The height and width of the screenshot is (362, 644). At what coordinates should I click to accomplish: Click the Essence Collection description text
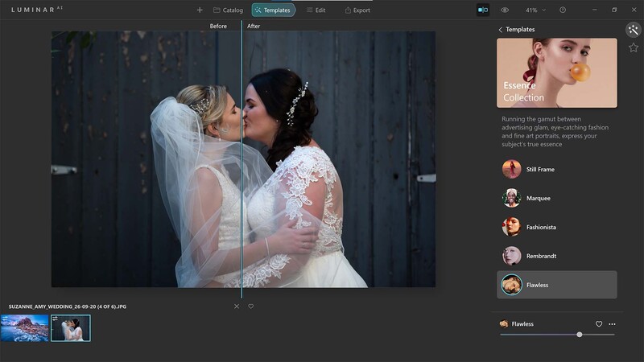pos(555,131)
